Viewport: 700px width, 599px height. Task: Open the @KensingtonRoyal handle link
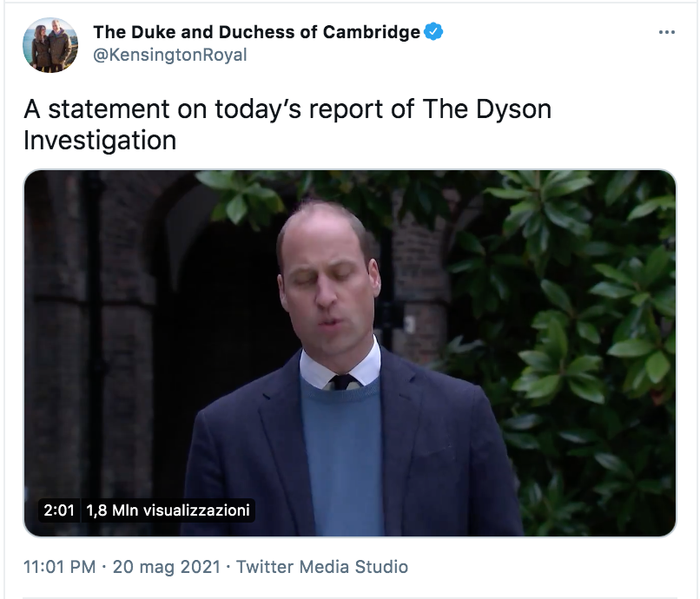coord(170,55)
